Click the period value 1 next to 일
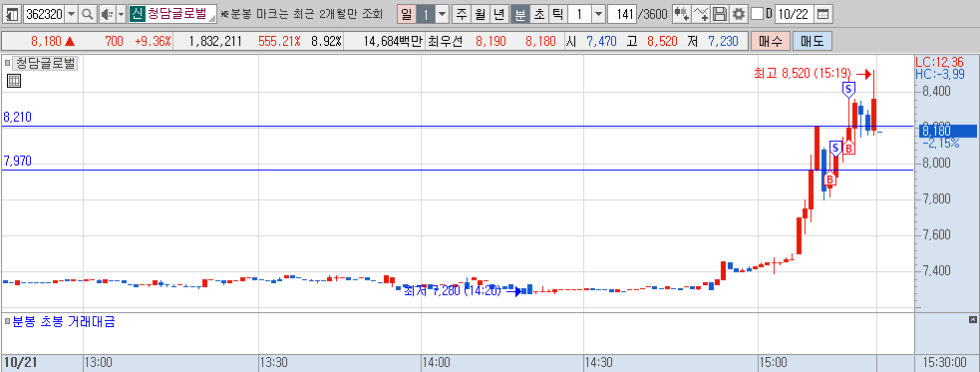980x372 pixels. click(x=425, y=14)
